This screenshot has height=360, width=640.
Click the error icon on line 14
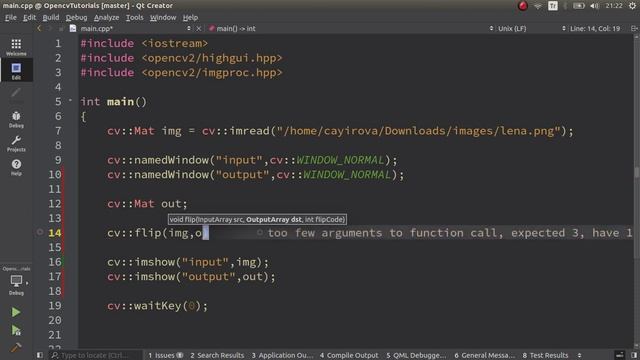tap(260, 233)
